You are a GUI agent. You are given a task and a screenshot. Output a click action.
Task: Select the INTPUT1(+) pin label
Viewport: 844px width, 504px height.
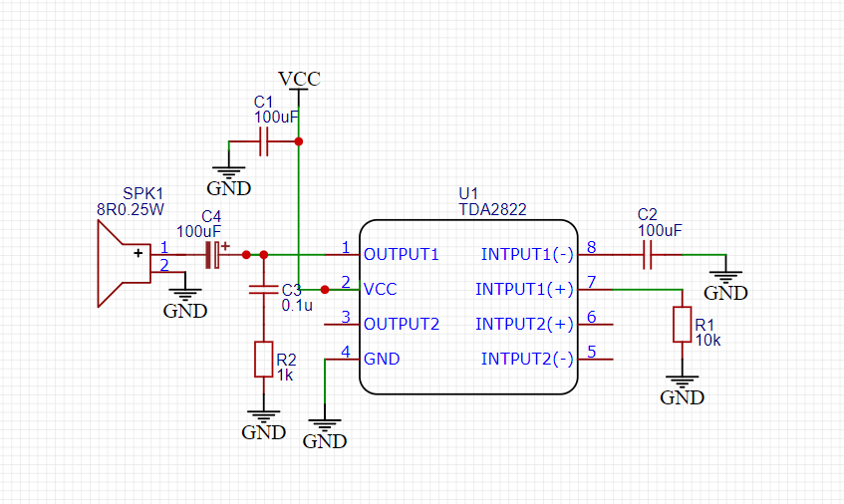(525, 290)
